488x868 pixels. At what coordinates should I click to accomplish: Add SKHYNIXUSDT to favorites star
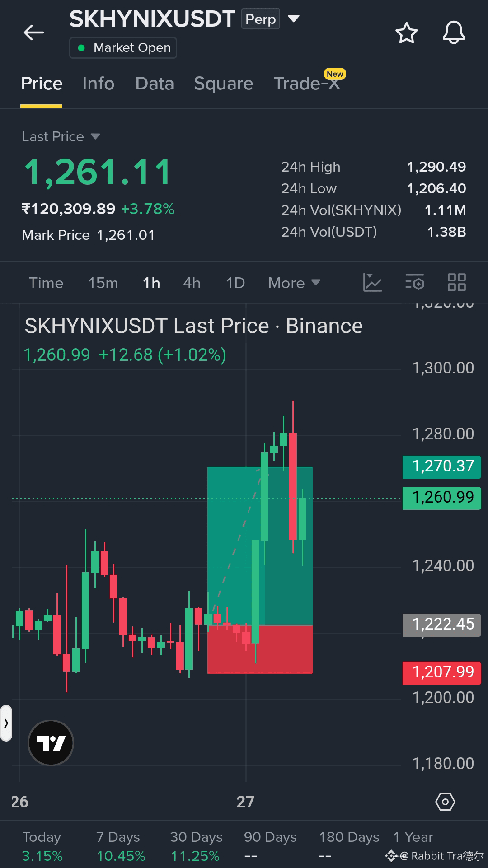406,33
